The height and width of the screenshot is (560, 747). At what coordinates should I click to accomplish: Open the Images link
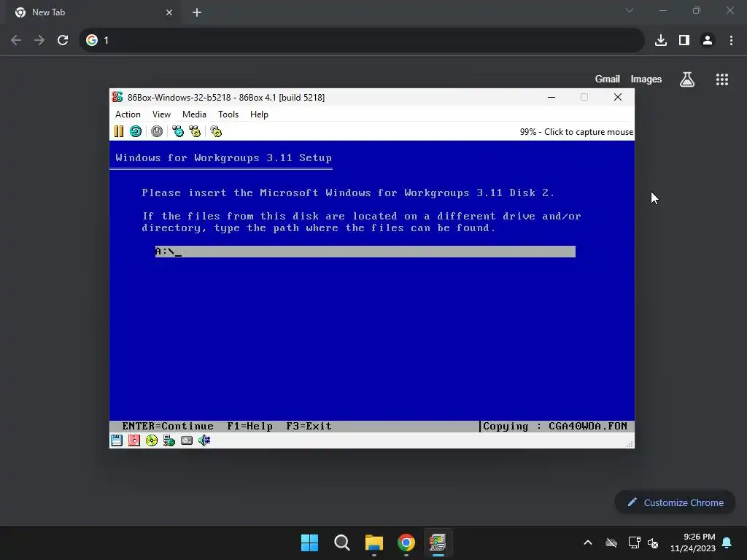click(646, 79)
